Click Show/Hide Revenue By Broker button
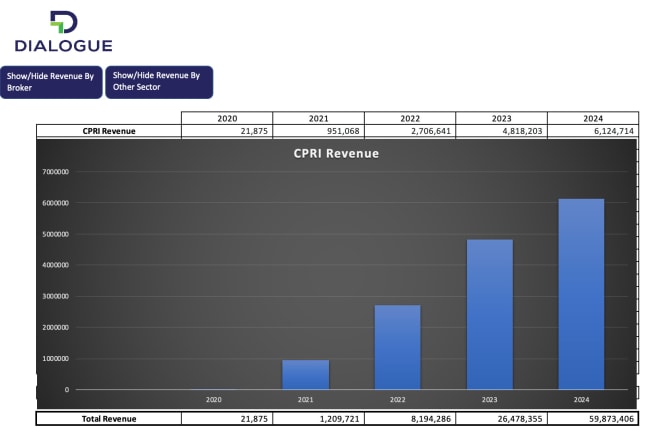 (x=51, y=82)
